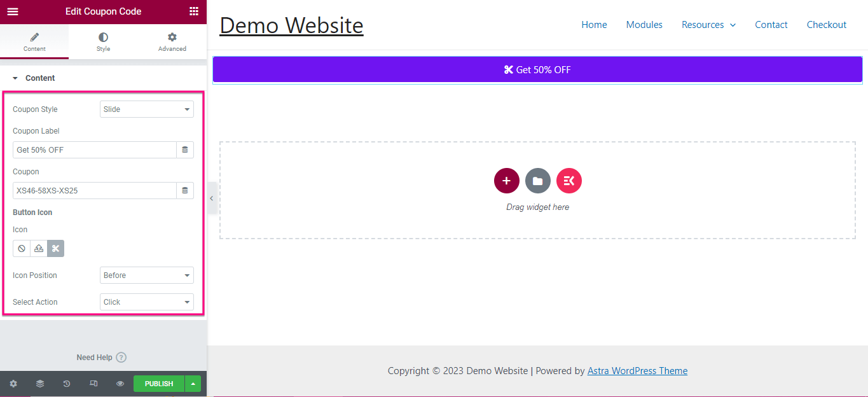Open the History icon
Image resolution: width=868 pixels, height=397 pixels.
click(x=67, y=384)
